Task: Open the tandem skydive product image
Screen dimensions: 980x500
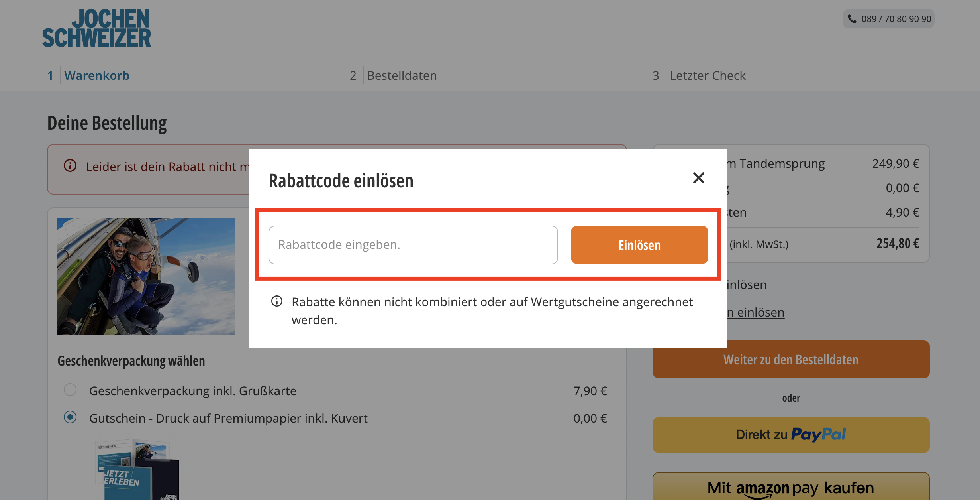Action: click(x=146, y=276)
